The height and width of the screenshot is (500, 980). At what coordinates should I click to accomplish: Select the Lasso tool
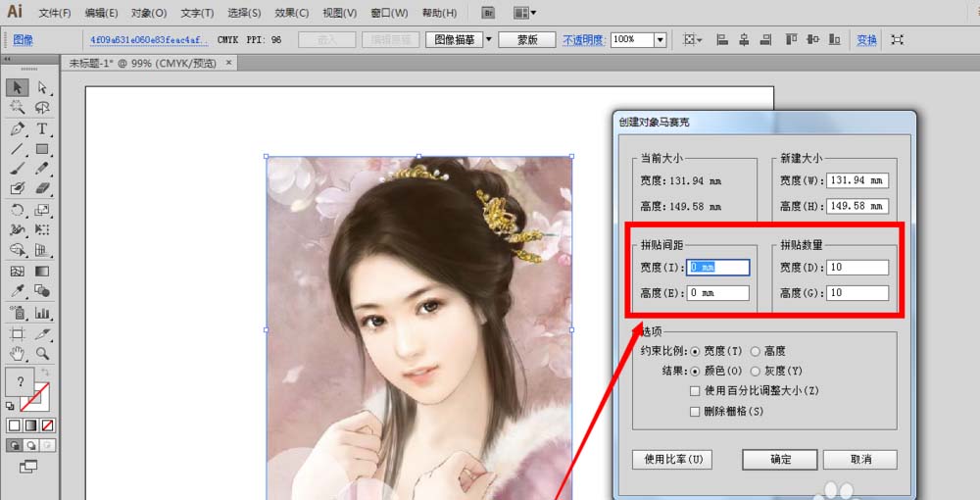click(42, 108)
